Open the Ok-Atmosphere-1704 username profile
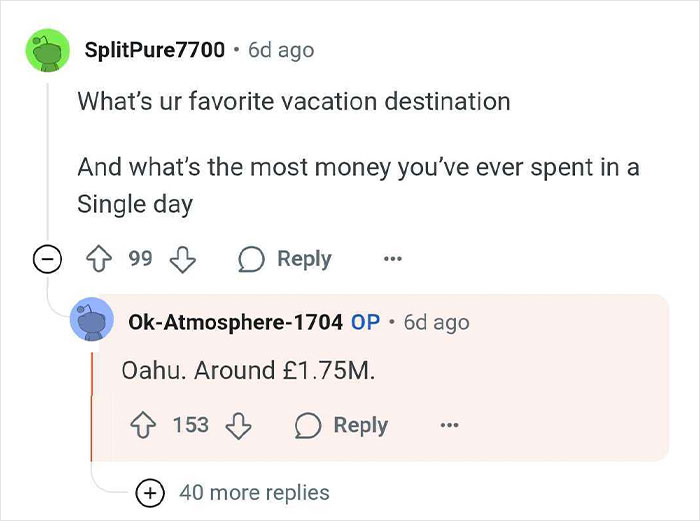 pos(235,322)
